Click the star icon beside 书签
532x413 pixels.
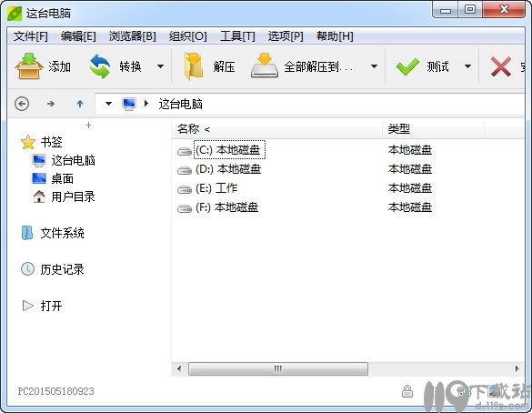(28, 142)
